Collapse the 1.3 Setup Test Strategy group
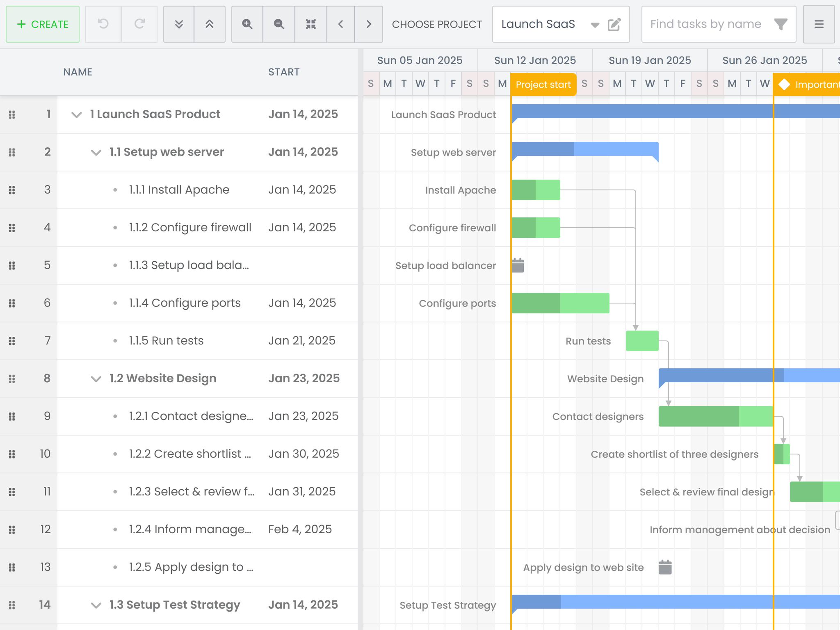 (x=96, y=605)
